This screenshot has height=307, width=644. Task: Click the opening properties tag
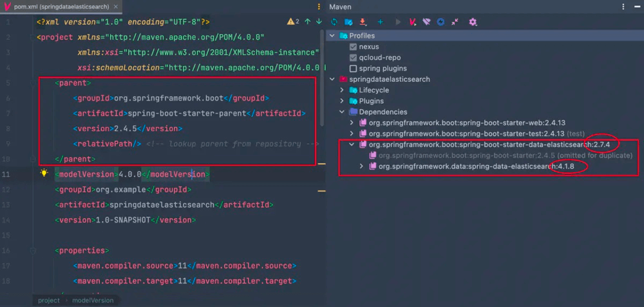tap(82, 250)
